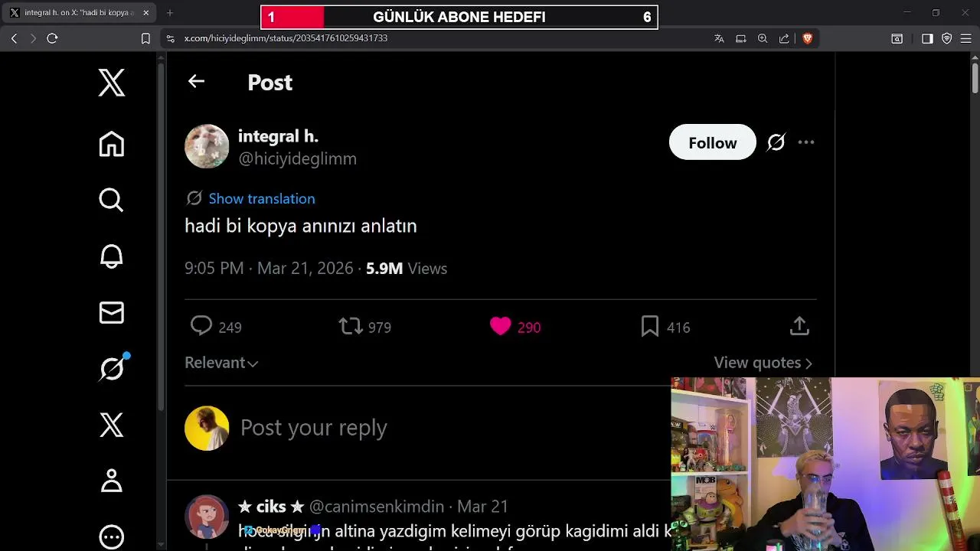The height and width of the screenshot is (551, 980).
Task: Open the Grok icon with blue dot
Action: [113, 367]
